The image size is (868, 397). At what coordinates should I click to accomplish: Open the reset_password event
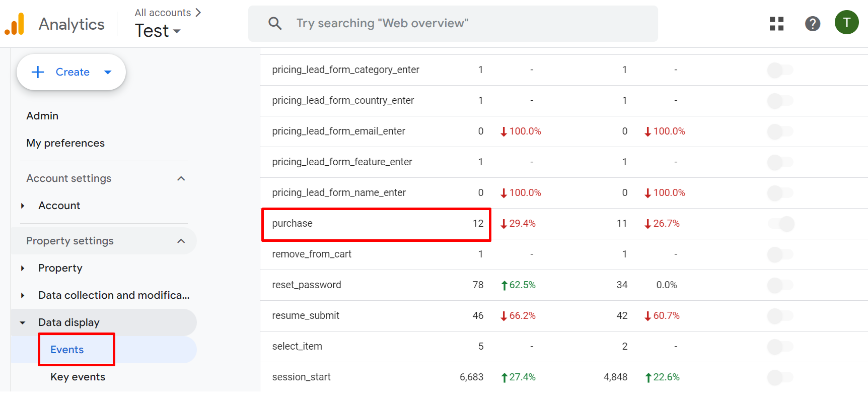pyautogui.click(x=306, y=285)
